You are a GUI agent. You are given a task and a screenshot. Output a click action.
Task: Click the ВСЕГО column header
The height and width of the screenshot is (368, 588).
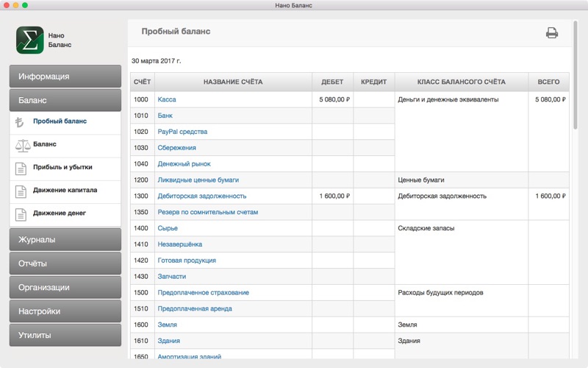point(548,82)
